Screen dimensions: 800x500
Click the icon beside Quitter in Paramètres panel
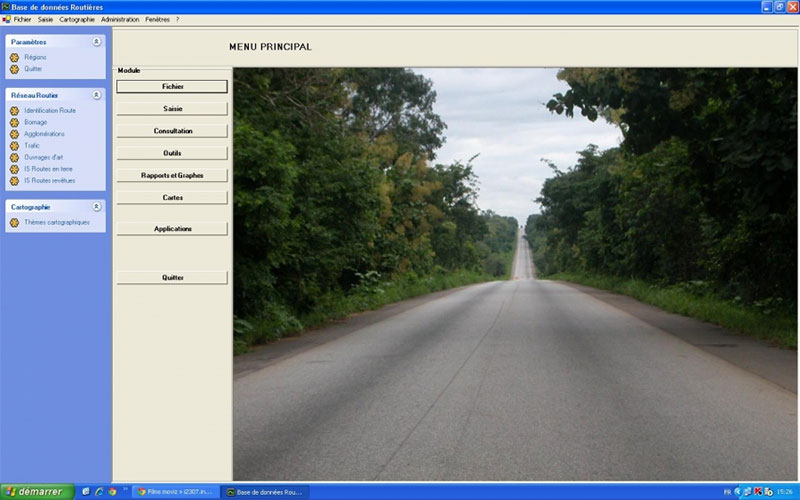(x=14, y=69)
